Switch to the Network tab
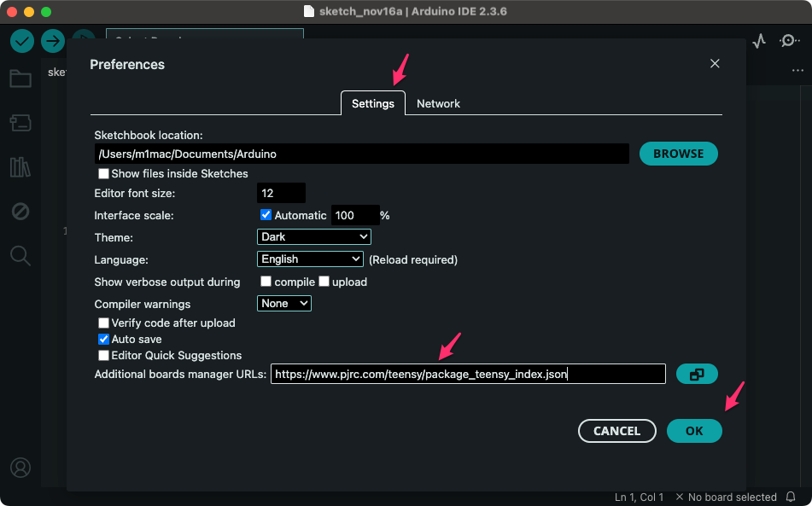 tap(438, 103)
